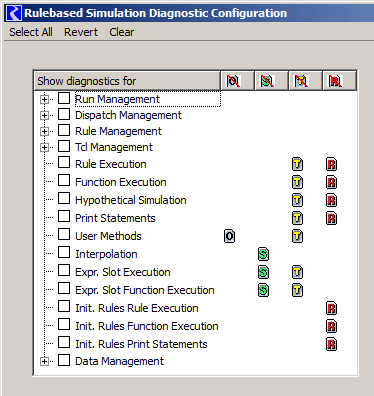The width and height of the screenshot is (374, 396).
Task: Click the T icon in Expr. Slot Execution row
Action: [297, 272]
